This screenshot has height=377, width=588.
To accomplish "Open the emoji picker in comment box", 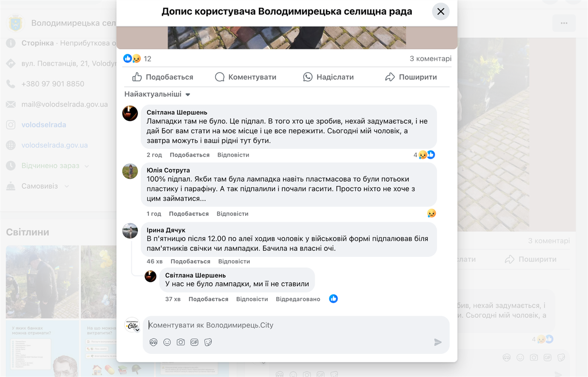I will tap(167, 342).
